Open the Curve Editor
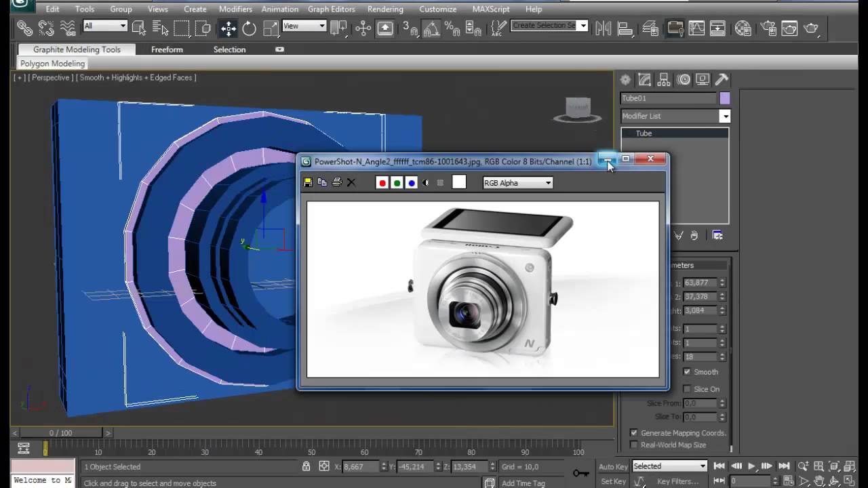The height and width of the screenshot is (488, 868). tap(696, 28)
